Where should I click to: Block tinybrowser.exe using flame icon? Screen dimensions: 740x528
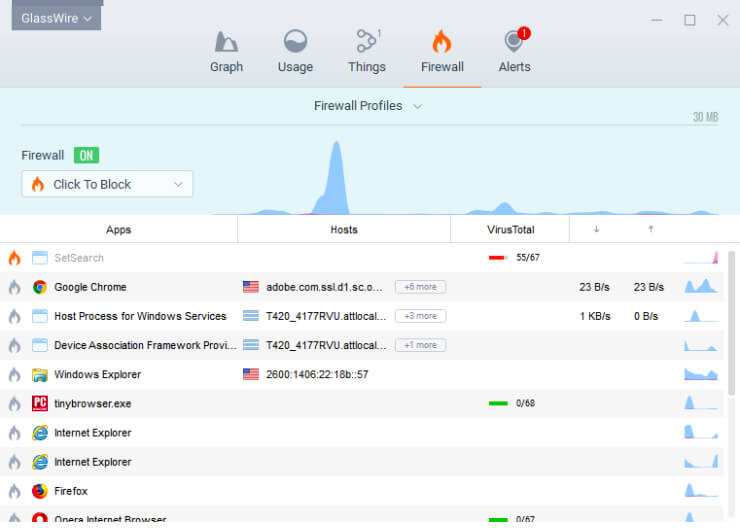pos(15,404)
